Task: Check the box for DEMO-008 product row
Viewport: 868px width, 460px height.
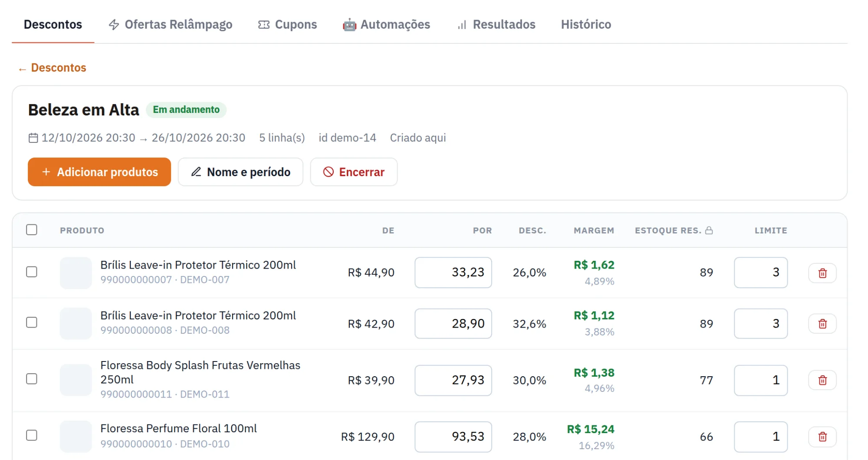Action: [x=32, y=322]
